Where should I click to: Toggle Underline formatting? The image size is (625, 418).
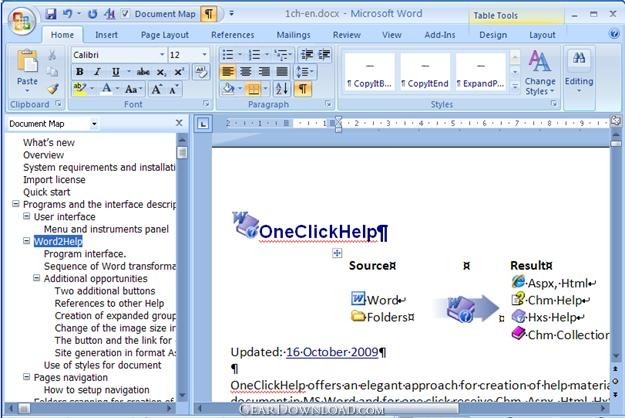click(x=116, y=72)
